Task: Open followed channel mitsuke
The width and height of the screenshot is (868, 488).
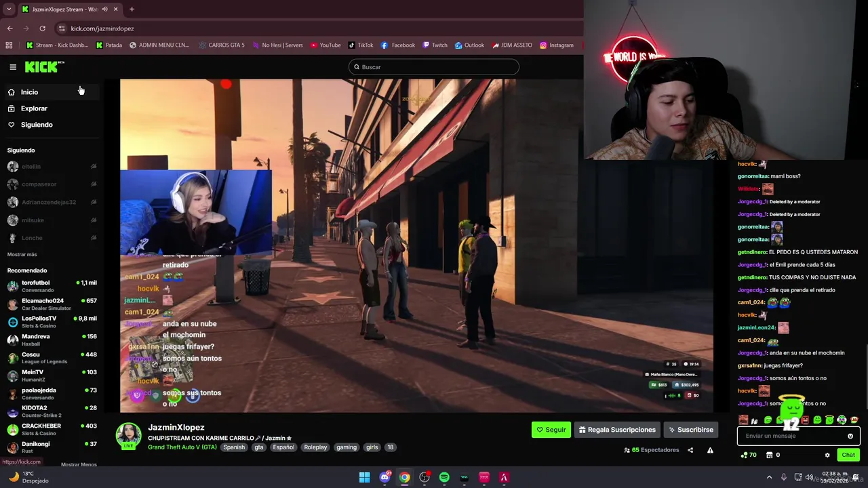Action: [x=52, y=220]
